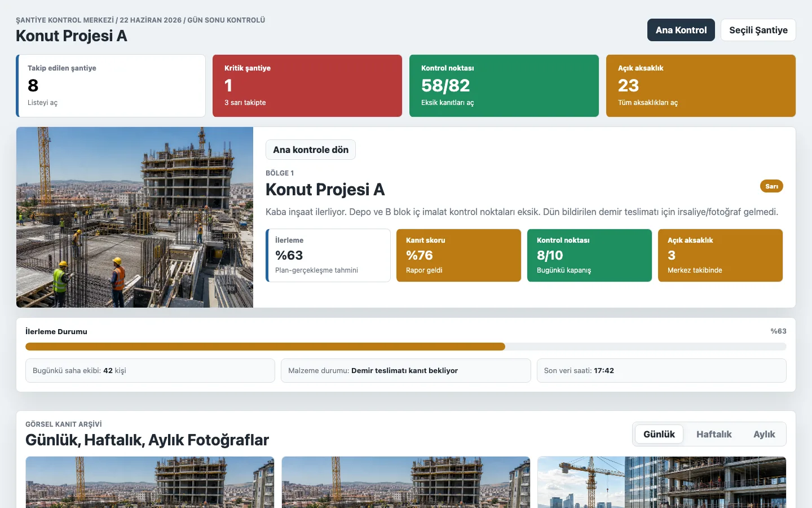812x508 pixels.
Task: Open all issues from Açık aksaklık 23 card
Action: pos(701,86)
